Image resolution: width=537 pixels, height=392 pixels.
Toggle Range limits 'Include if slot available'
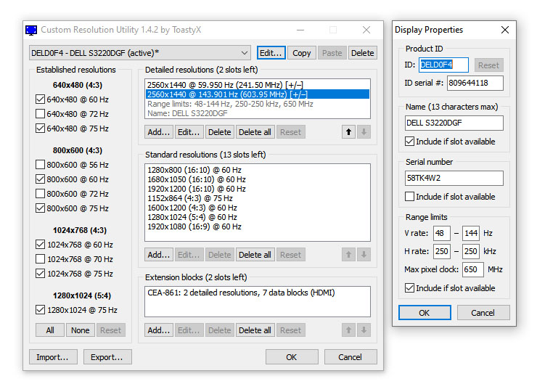tap(409, 288)
